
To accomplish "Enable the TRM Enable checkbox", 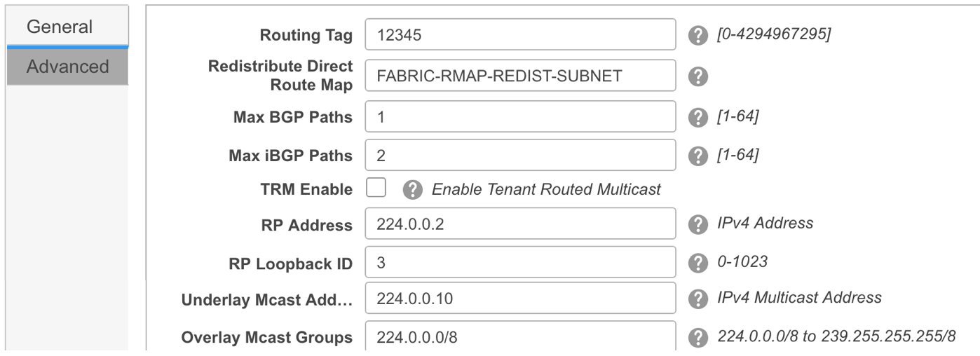I will pos(376,188).
